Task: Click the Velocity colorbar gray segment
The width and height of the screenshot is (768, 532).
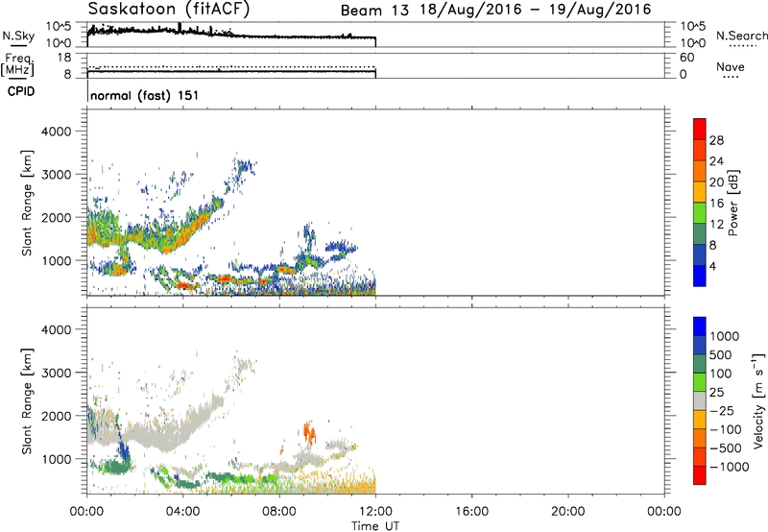Action: tap(700, 401)
